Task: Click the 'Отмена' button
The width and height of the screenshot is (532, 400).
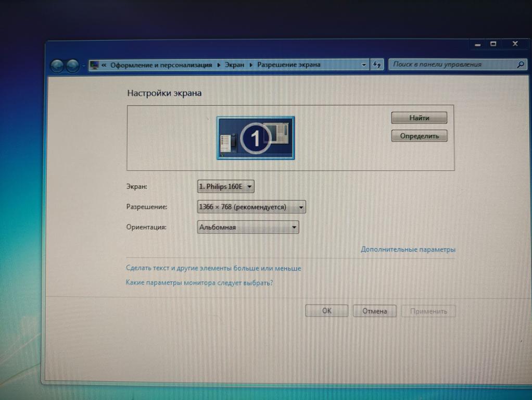Action: tap(375, 311)
